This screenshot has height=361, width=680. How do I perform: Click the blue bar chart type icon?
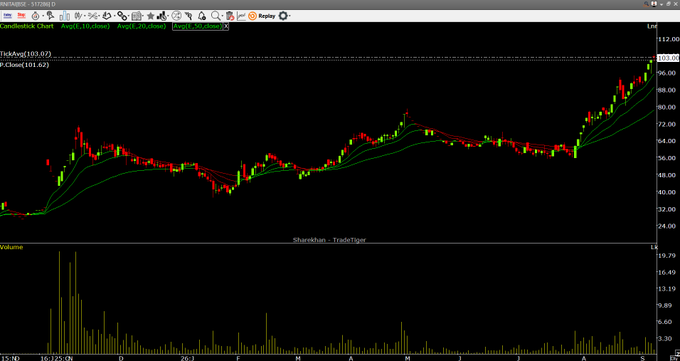click(65, 16)
